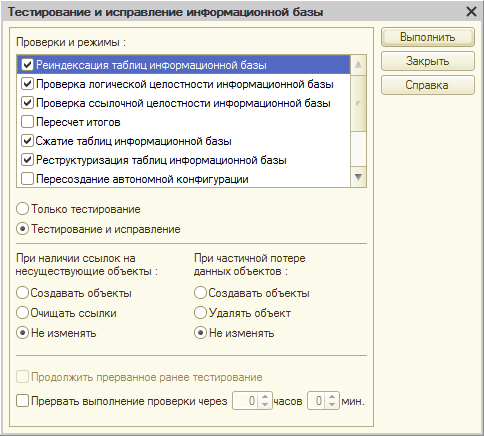The width and height of the screenshot is (484, 436).
Task: Open Справка help button
Action: coord(428,85)
